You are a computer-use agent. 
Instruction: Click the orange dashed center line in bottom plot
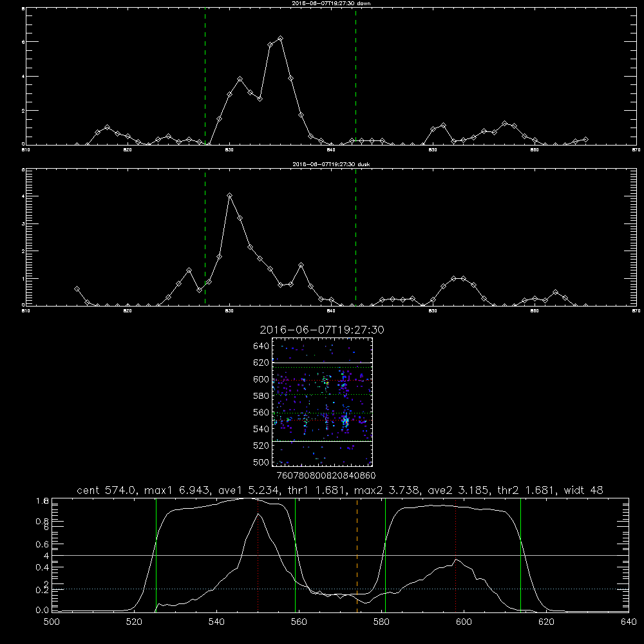(357, 555)
